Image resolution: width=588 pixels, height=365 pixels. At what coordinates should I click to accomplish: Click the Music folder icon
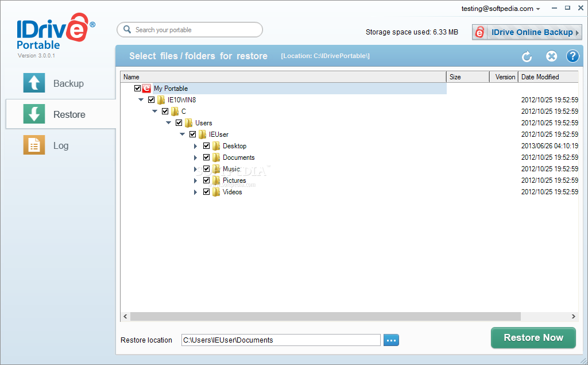pos(216,169)
